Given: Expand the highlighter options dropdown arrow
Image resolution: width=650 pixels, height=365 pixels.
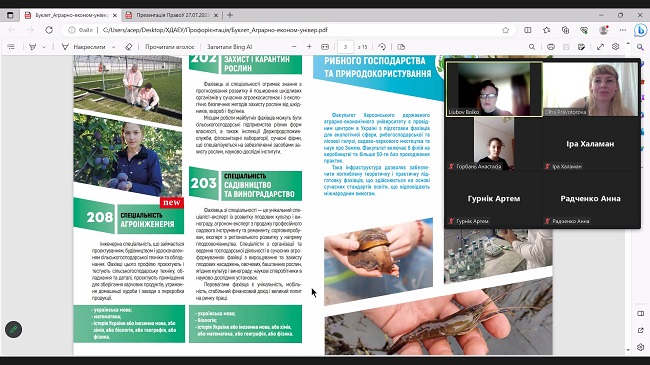Looking at the screenshot, I should coord(44,47).
